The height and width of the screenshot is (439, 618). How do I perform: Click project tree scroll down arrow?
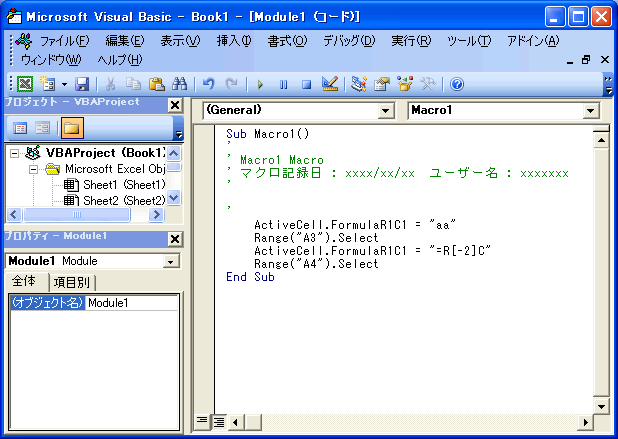[174, 197]
